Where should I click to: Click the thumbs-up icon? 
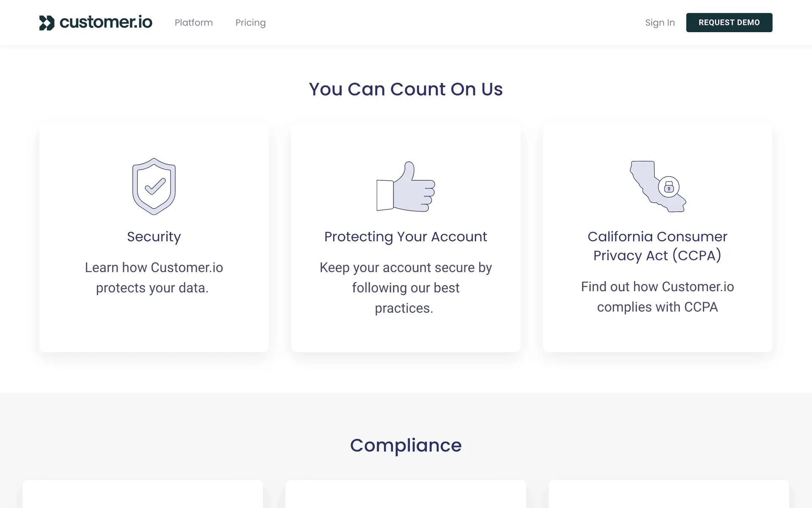point(406,187)
